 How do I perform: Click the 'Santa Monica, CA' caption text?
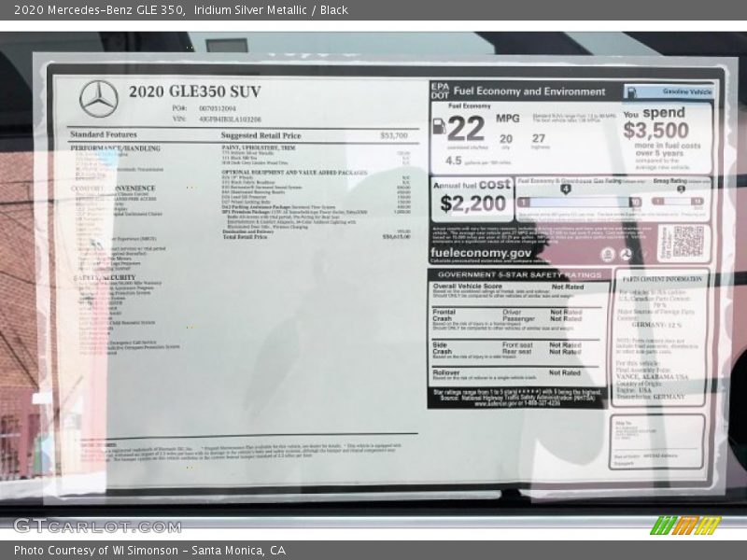pyautogui.click(x=239, y=551)
